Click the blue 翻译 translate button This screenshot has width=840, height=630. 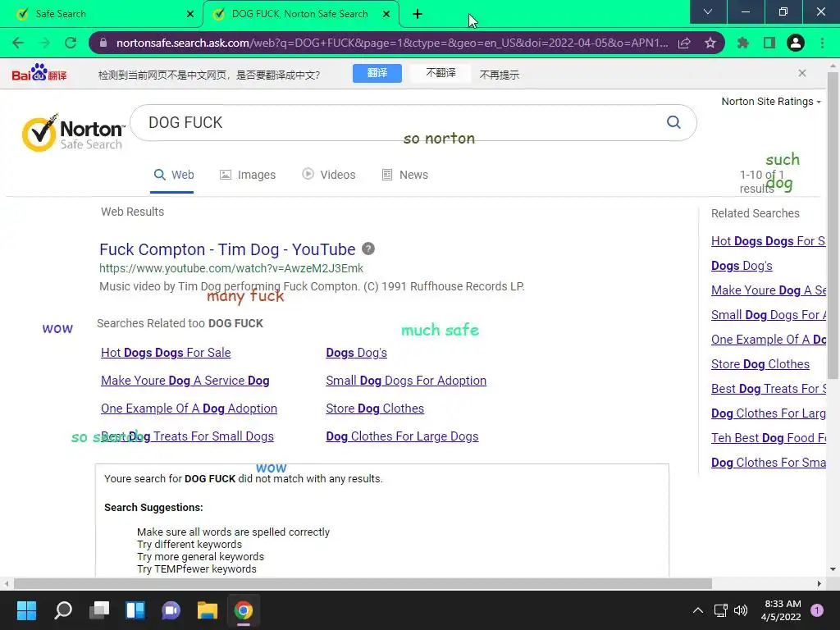(377, 73)
